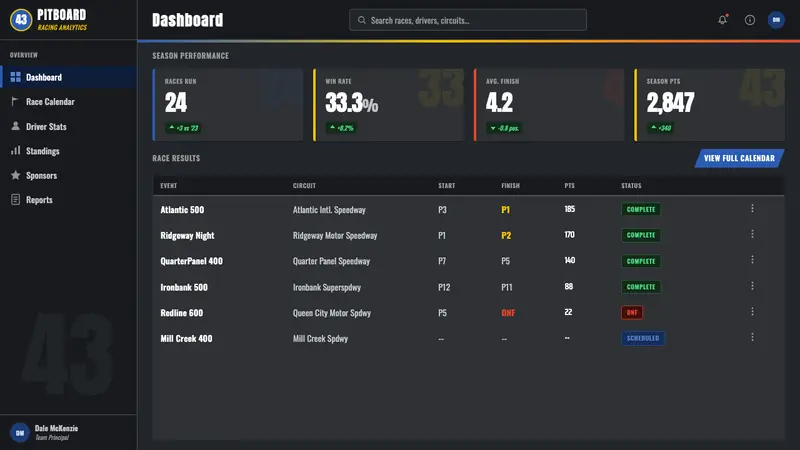The image size is (800, 450).
Task: Click QuarterPanel 400 event name
Action: [191, 261]
